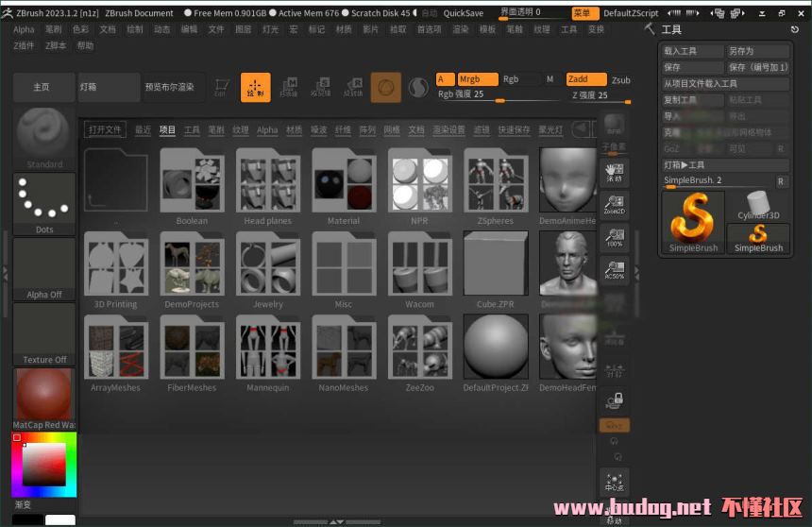Screen dimensions: 812x527
Task: Switch to the Alpha tab in Lightbox
Action: tap(267, 130)
